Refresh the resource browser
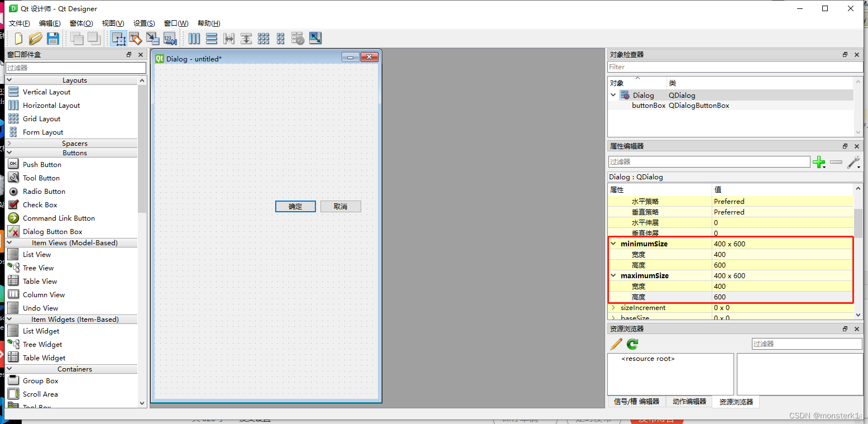Viewport: 868px width, 424px height. [x=631, y=344]
